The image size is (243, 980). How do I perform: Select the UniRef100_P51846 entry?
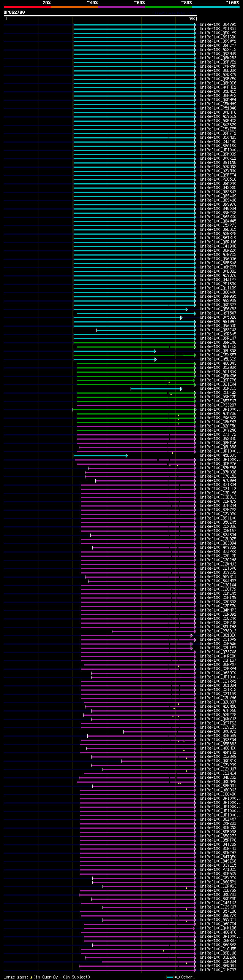tap(218, 108)
